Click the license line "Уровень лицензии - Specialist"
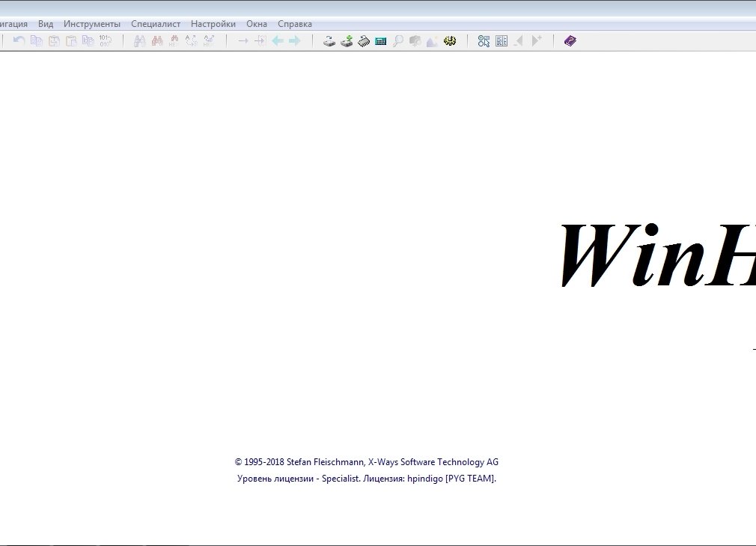This screenshot has height=546, width=756. tap(298, 479)
